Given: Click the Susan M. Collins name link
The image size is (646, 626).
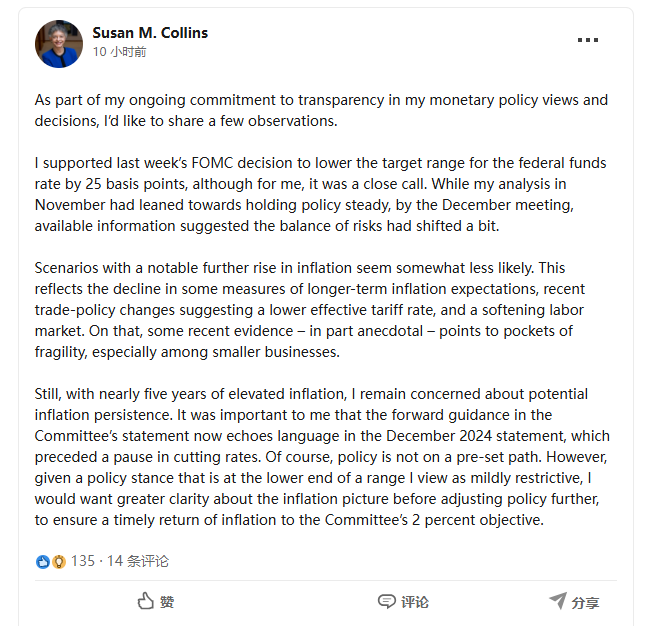Looking at the screenshot, I should pyautogui.click(x=151, y=32).
